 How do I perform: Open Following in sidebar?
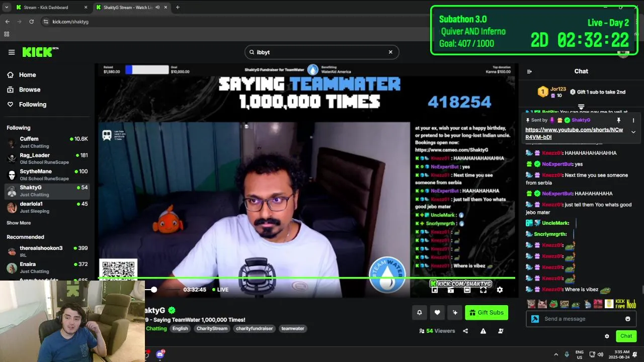pos(33,105)
